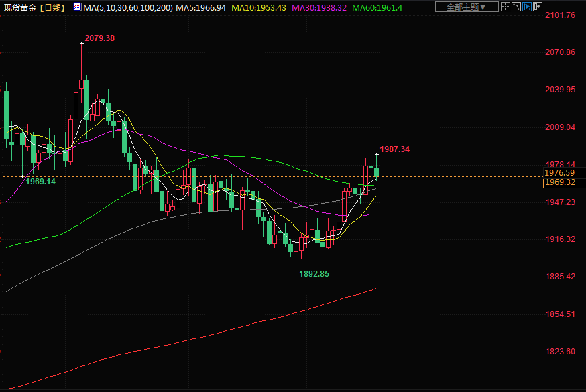The height and width of the screenshot is (392, 586).
Task: Click the 2101.76 price axis label
Action: click(561, 15)
